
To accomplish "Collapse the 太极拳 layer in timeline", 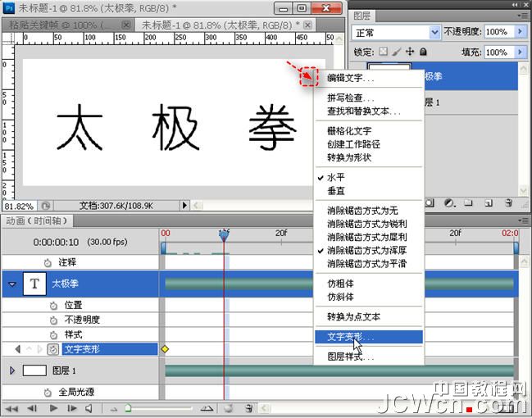I will coord(12,284).
